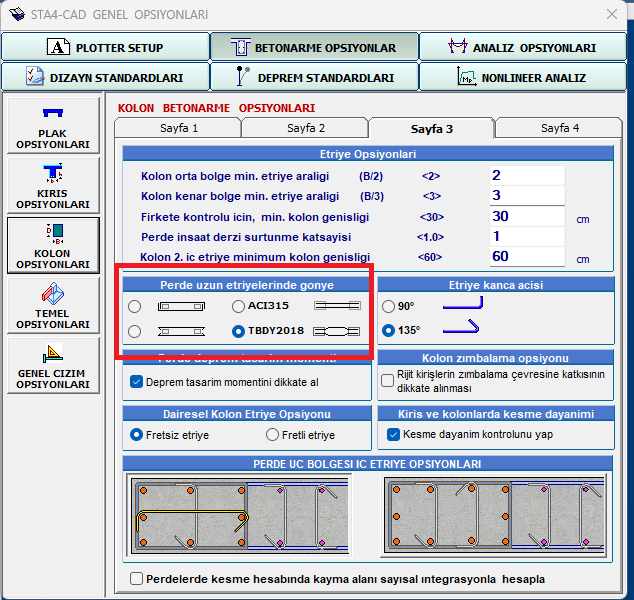Uncheck Deprem tasarim momentini dikkate al
The image size is (634, 600).
pyautogui.click(x=137, y=381)
